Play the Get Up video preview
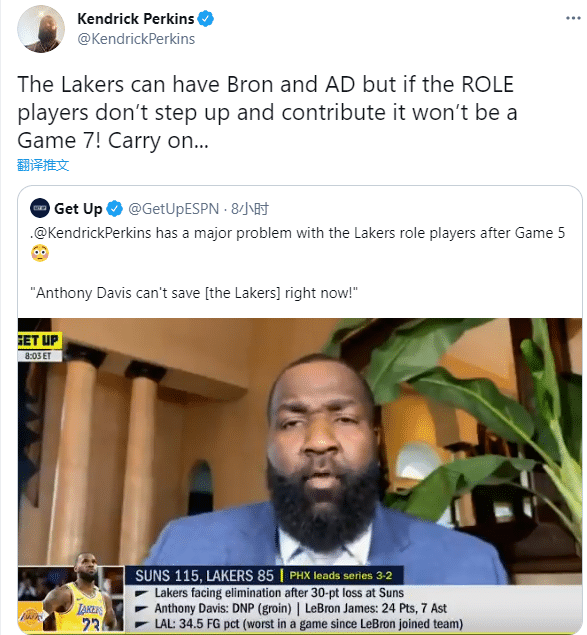This screenshot has height=635, width=587. (300, 475)
